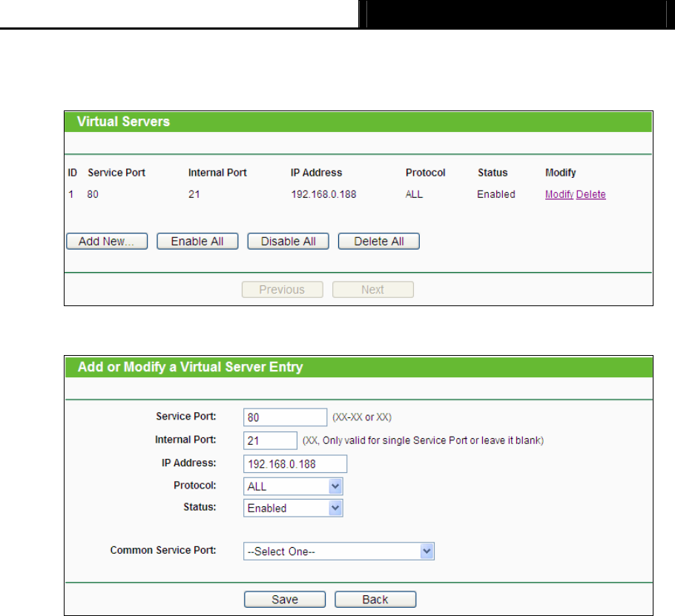Select the Common Service Port label

[163, 550]
